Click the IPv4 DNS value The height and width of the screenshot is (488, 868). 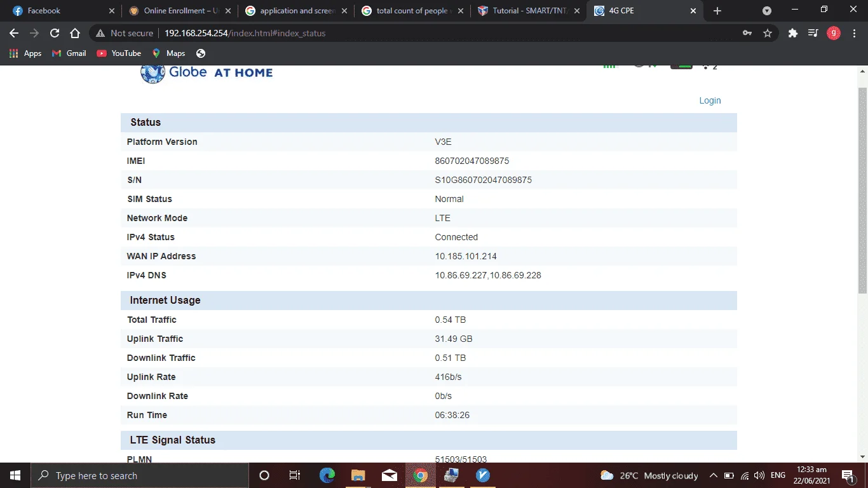point(488,275)
